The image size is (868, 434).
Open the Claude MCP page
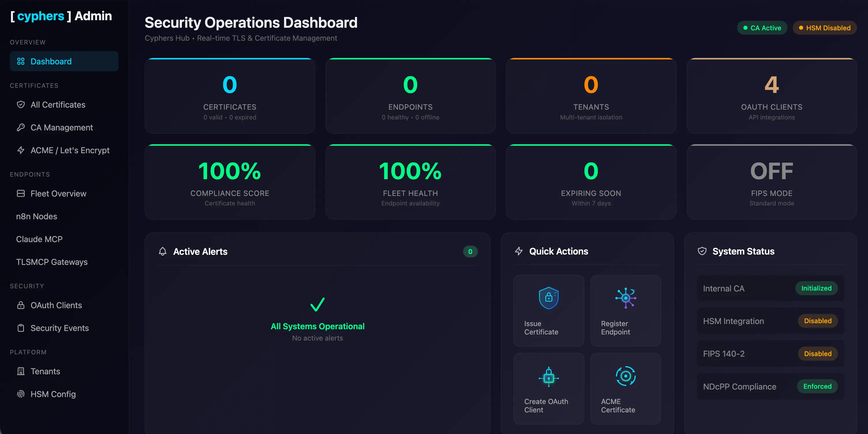tap(39, 239)
